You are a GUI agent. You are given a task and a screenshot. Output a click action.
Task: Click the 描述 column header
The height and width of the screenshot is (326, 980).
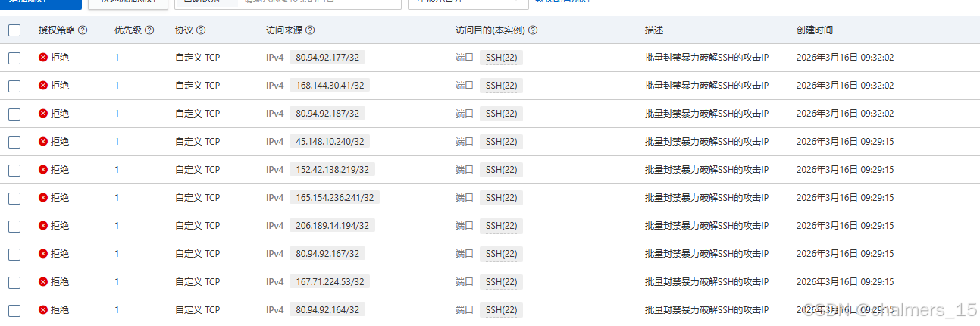click(x=654, y=30)
